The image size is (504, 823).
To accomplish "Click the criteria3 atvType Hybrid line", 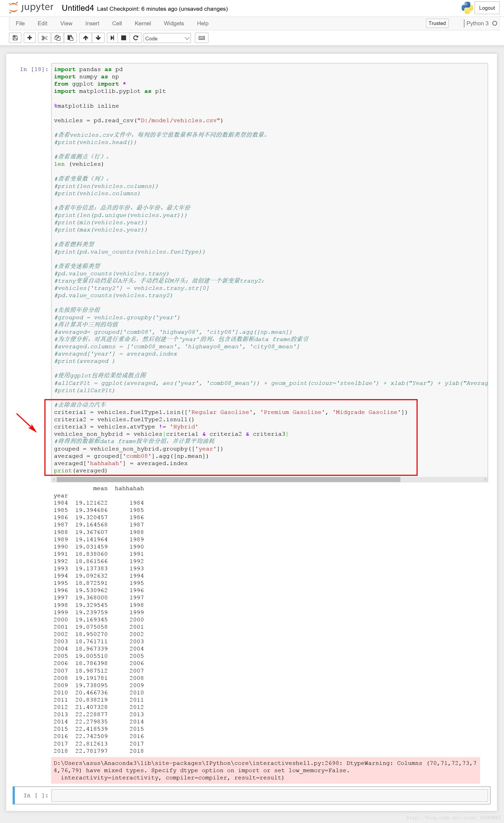I will [126, 427].
